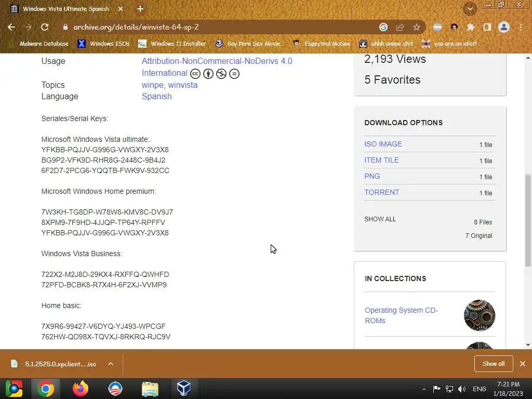Open the downloaded 5.1.2525.0.xpclient iso file

[x=54, y=364]
